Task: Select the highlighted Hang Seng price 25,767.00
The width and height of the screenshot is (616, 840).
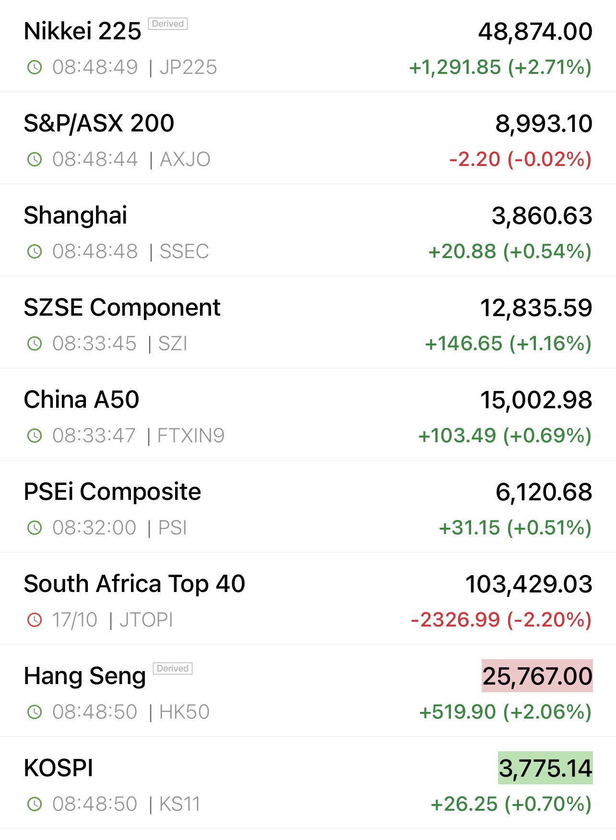Action: click(537, 676)
